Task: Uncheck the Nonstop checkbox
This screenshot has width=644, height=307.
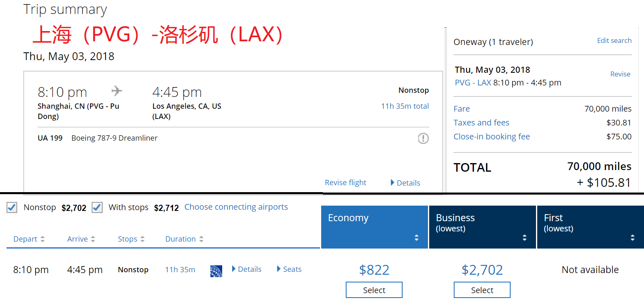Action: click(x=12, y=207)
